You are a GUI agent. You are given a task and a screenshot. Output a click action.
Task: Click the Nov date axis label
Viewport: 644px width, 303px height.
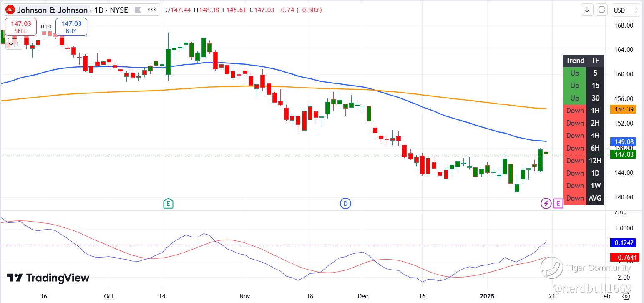(245, 296)
